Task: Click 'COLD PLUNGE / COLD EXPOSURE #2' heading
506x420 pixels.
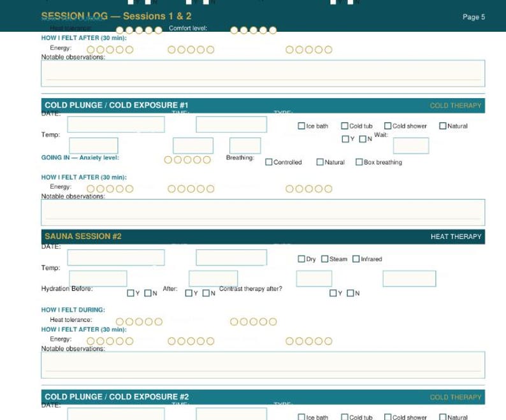Action: pyautogui.click(x=117, y=397)
